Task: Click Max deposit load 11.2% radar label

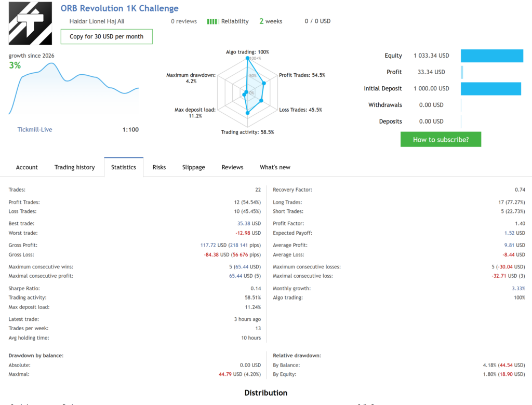Action: 195,113
